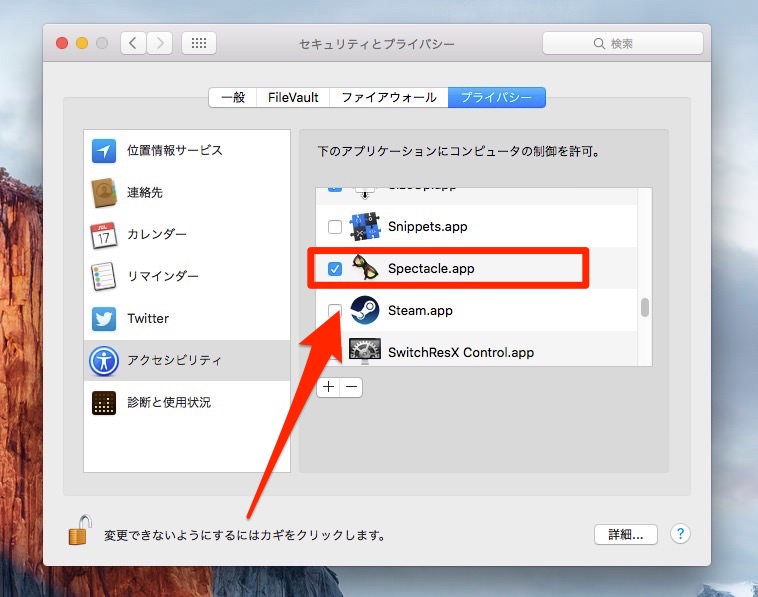Open the Diagnostics & Usage (診断と使用状況) icon
758x597 pixels.
coord(103,403)
